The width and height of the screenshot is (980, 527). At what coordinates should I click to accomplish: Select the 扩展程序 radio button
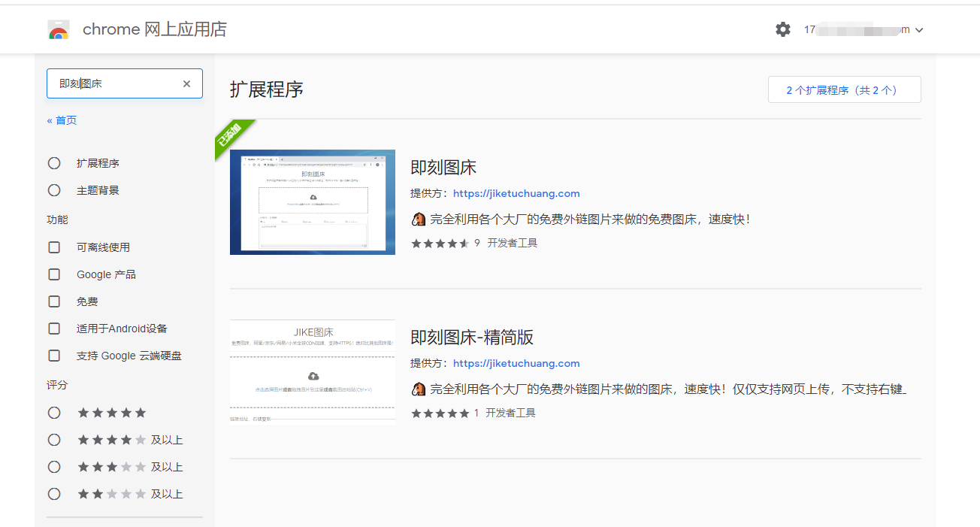coord(54,163)
